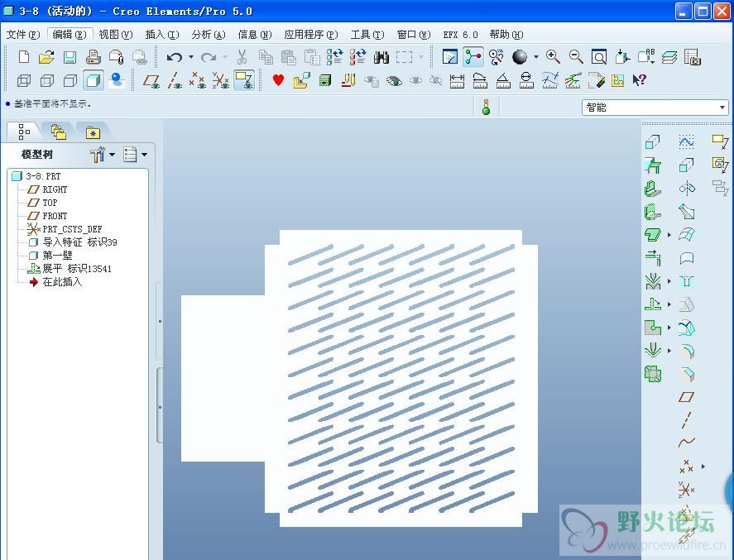The height and width of the screenshot is (560, 734).
Task: Open the Undo history dropdown arrow
Action: 191,57
